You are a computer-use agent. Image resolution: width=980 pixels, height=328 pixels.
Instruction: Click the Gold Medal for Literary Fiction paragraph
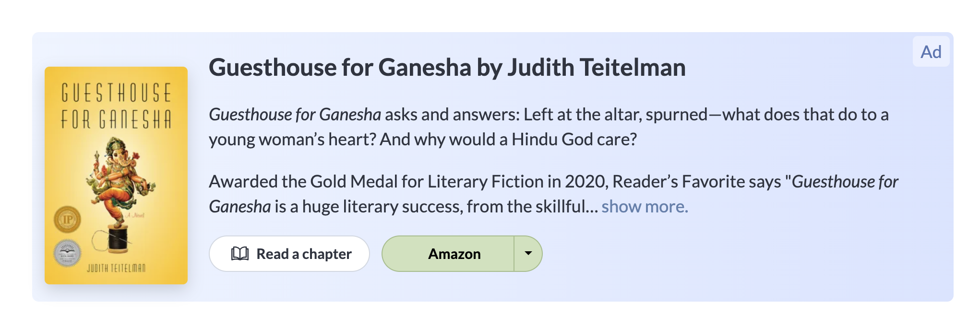pos(553,194)
